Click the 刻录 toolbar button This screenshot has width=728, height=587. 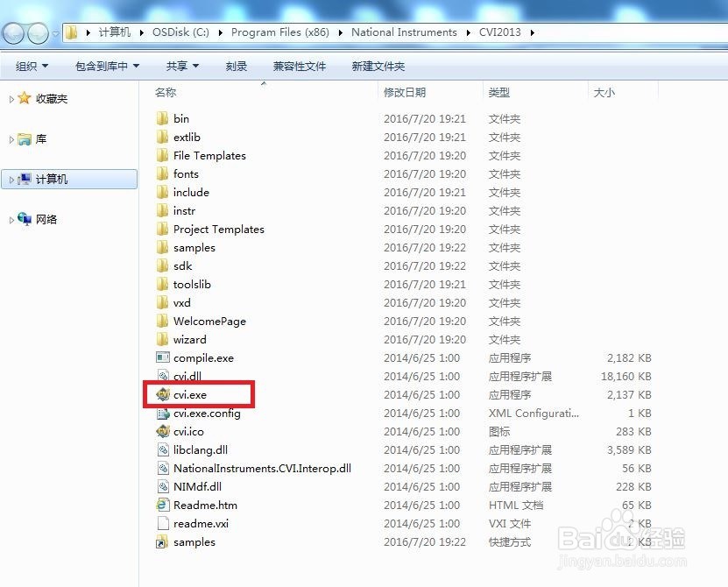[x=237, y=67]
